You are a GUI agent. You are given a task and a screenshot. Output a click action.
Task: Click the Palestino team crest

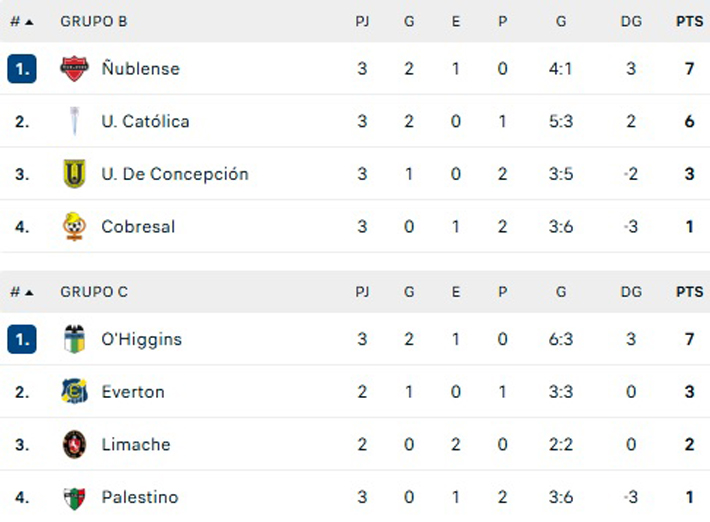click(74, 497)
